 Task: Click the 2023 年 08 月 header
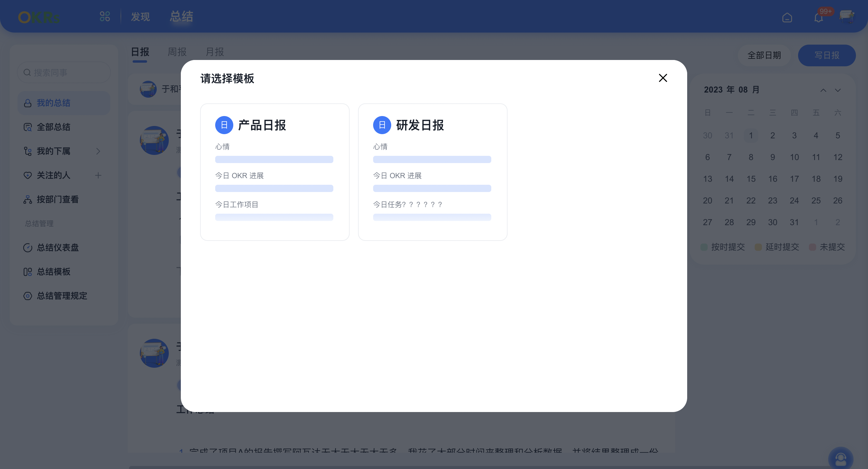pyautogui.click(x=731, y=90)
